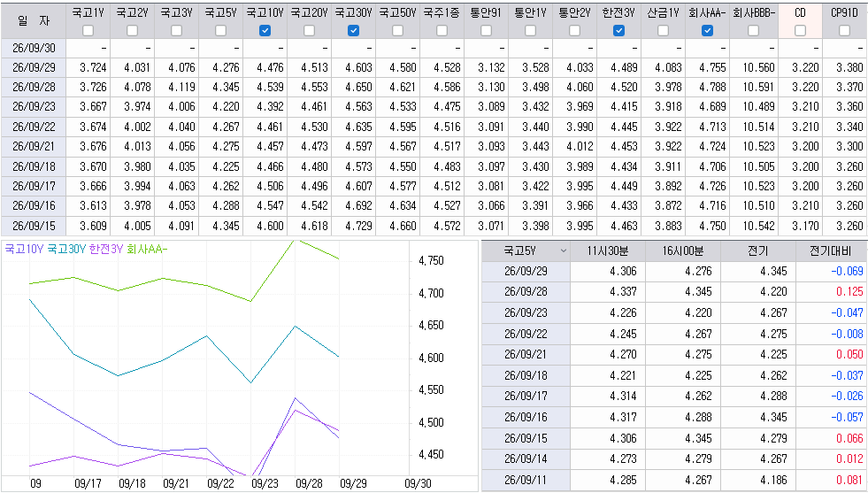
Task: Uncheck the 국고10Y checkbox
Action: coord(265,31)
